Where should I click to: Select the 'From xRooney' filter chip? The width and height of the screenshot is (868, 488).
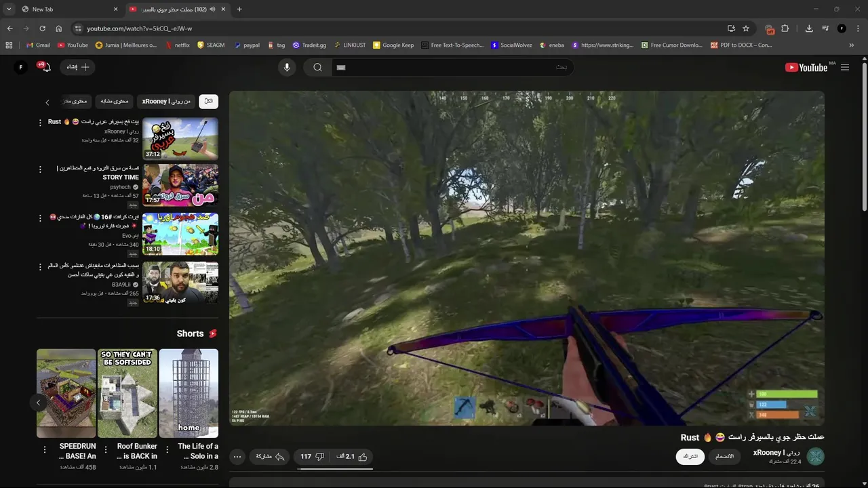166,101
